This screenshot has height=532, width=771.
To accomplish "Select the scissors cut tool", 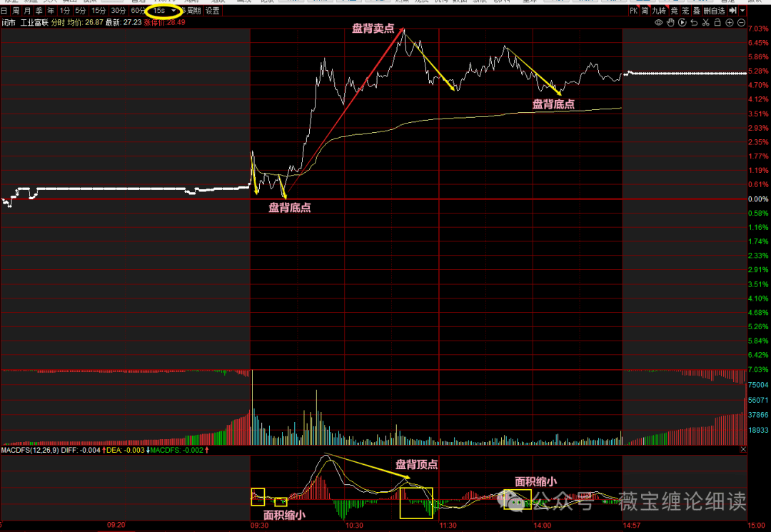I will tap(705, 23).
